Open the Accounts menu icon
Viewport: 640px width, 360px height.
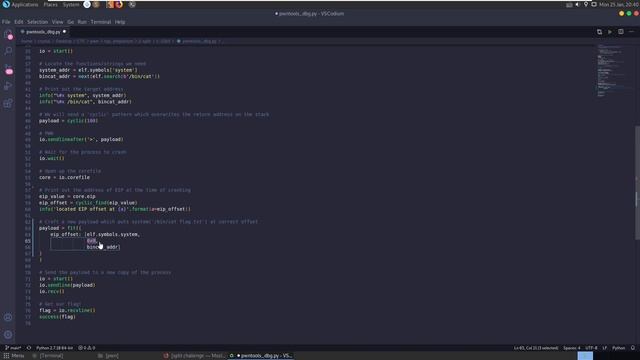coord(8,318)
